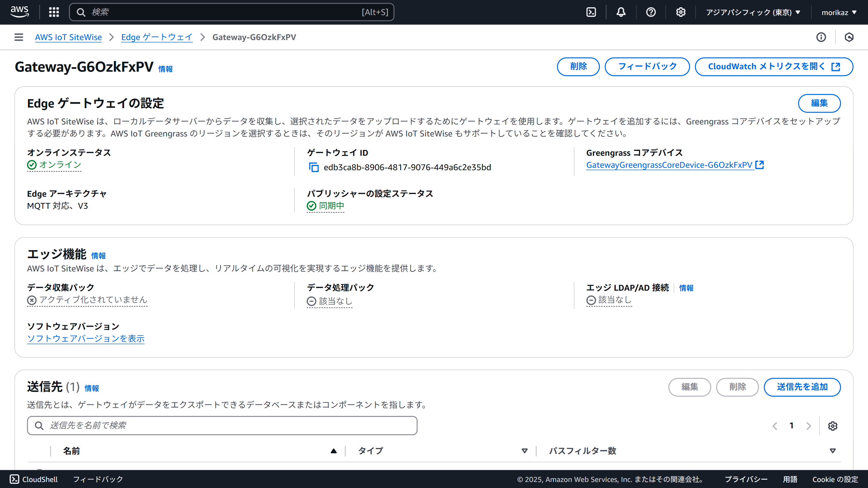Toggle the hamburger side navigation
The width and height of the screenshot is (868, 488).
coord(19,37)
